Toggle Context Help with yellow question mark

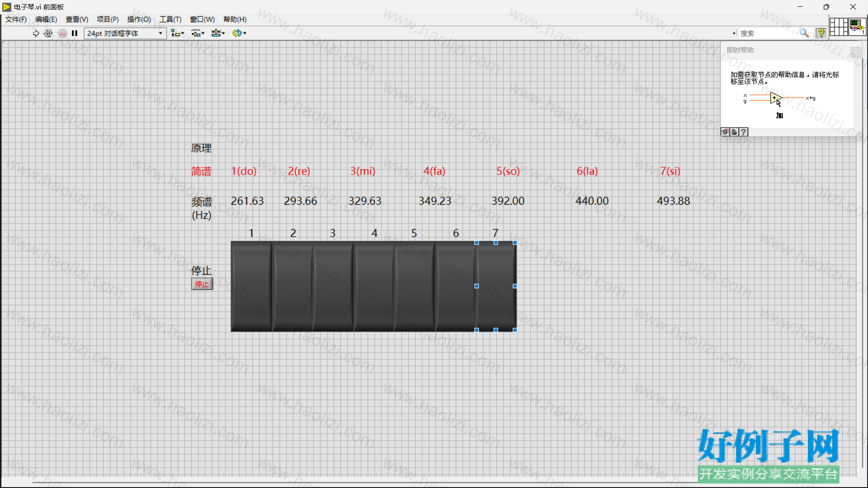(821, 33)
